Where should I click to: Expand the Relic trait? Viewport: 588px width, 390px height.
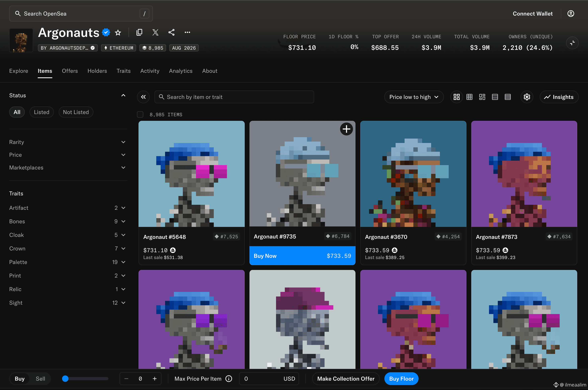click(x=67, y=289)
